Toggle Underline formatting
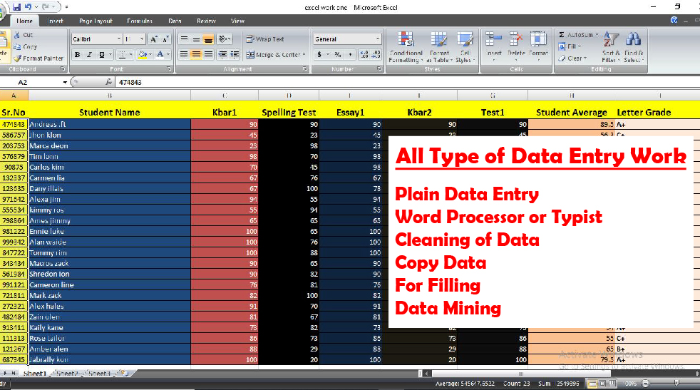The height and width of the screenshot is (390, 700). (101, 54)
